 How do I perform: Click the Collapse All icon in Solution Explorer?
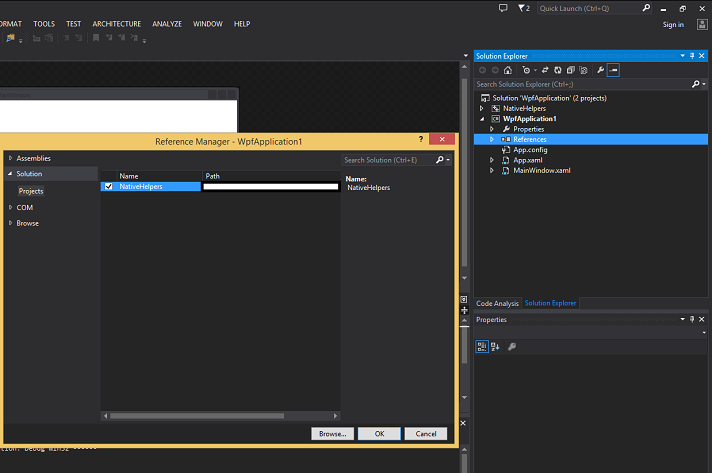(x=571, y=70)
